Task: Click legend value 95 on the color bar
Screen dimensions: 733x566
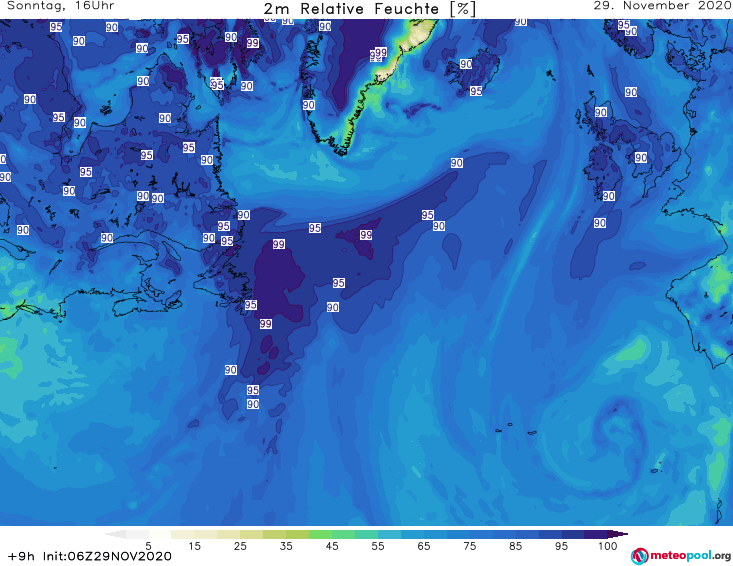Action: point(561,546)
